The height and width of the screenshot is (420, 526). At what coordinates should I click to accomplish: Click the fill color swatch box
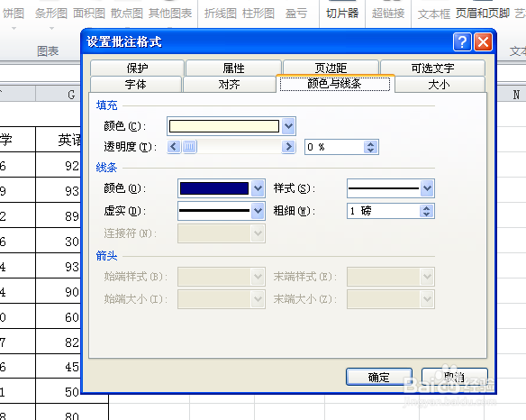click(224, 126)
